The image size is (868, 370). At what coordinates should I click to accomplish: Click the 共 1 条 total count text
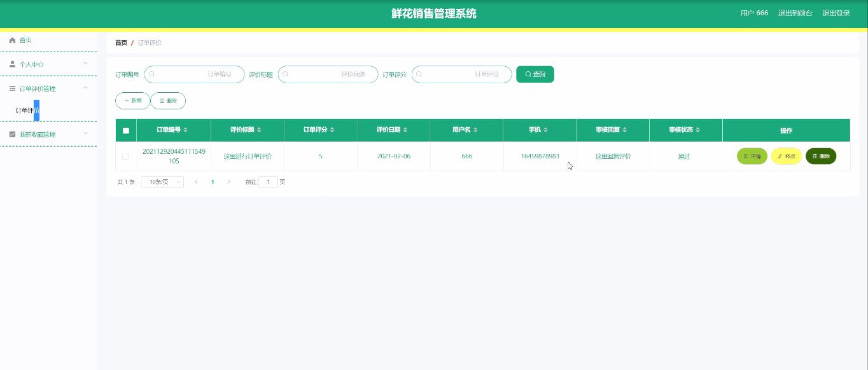pos(126,182)
